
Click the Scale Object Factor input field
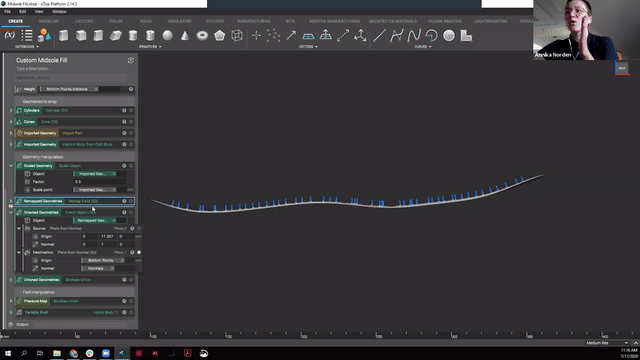click(100, 182)
